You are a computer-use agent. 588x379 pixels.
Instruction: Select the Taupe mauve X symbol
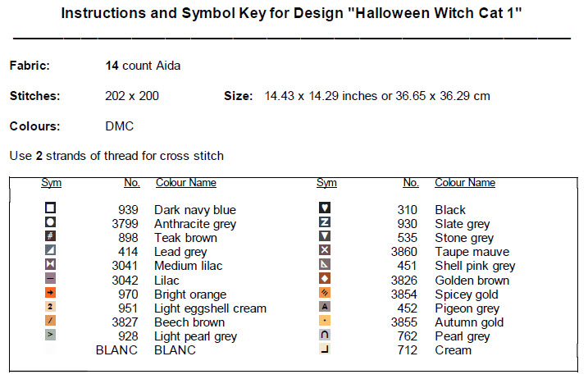point(325,251)
